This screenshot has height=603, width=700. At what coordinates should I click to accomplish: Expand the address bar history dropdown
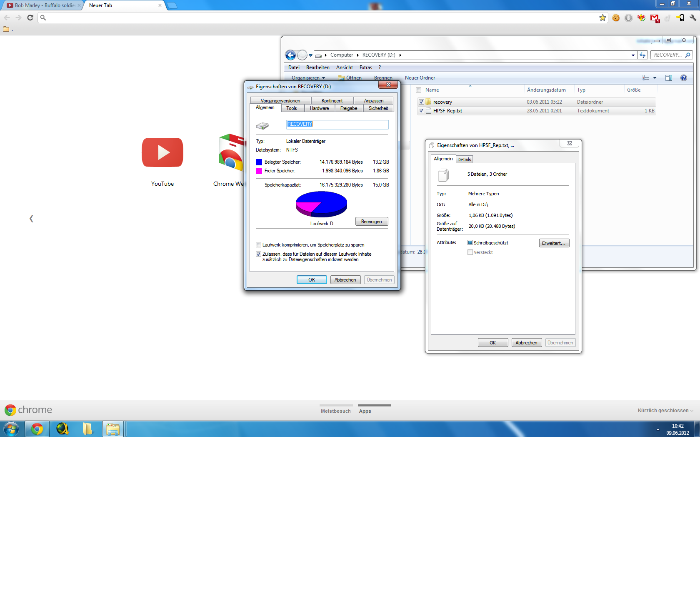point(633,55)
